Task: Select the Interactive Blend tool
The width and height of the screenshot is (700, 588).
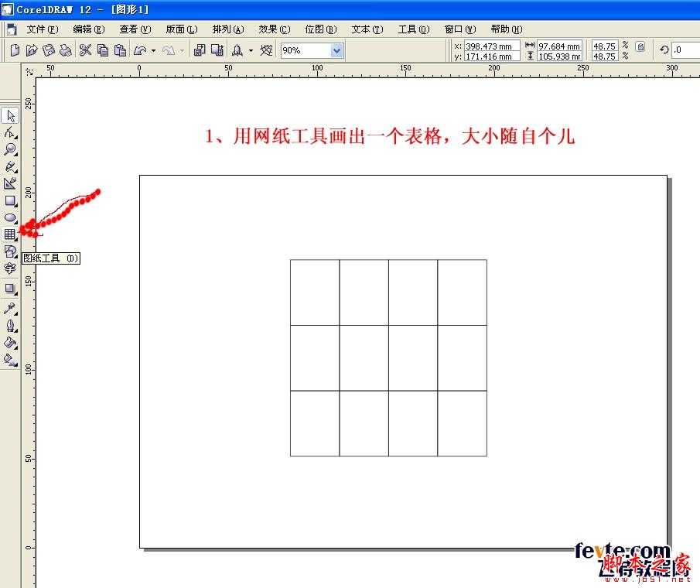Action: [x=10, y=289]
